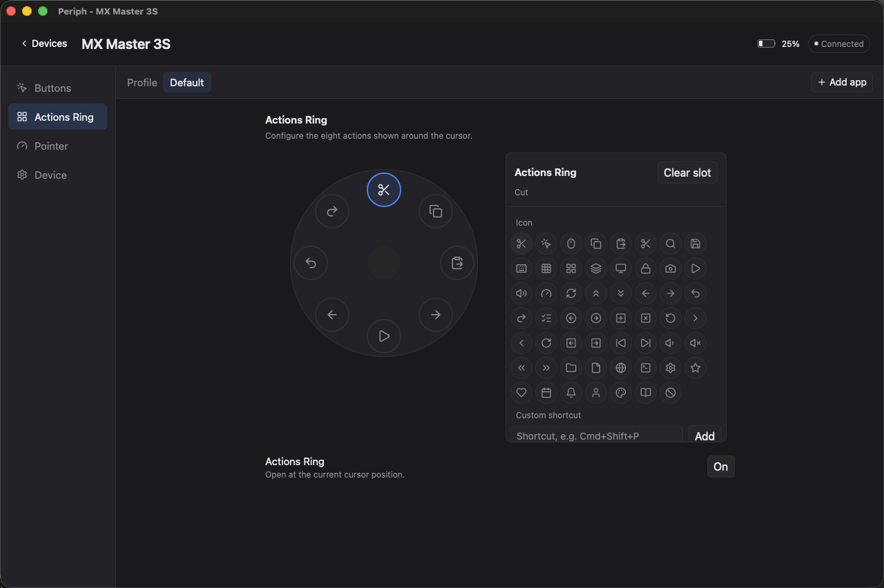884x588 pixels.
Task: Open the Device settings section
Action: 57,175
